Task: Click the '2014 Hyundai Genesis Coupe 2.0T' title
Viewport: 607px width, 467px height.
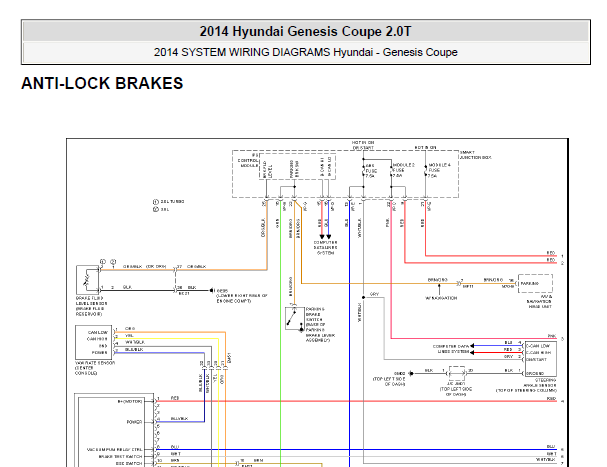Action: (x=305, y=31)
